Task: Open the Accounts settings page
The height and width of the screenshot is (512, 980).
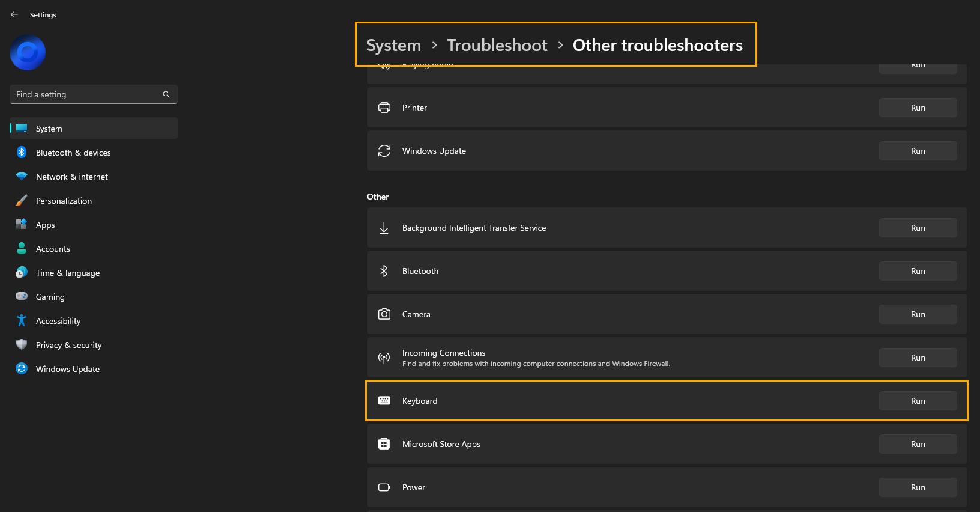Action: coord(94,249)
